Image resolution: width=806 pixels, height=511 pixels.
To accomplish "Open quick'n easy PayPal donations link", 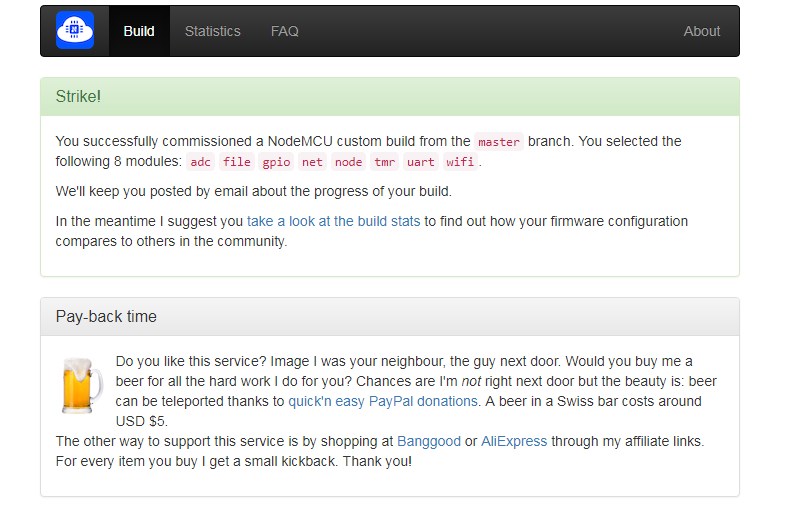I will tap(383, 401).
